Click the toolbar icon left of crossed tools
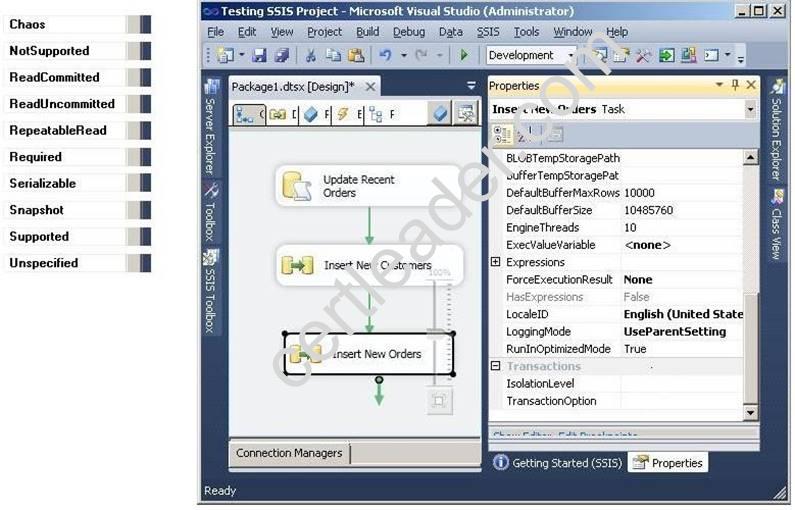The height and width of the screenshot is (510, 795). 622,55
